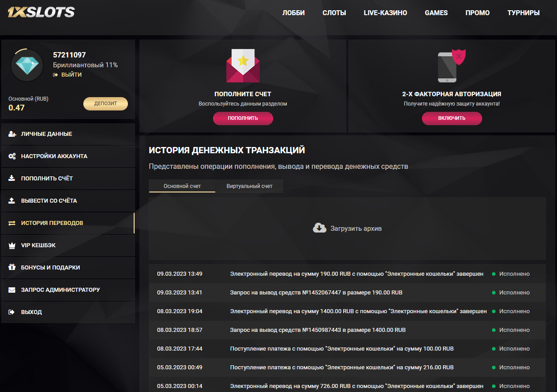
Task: Click the diamond VIP status avatar
Action: [27, 65]
